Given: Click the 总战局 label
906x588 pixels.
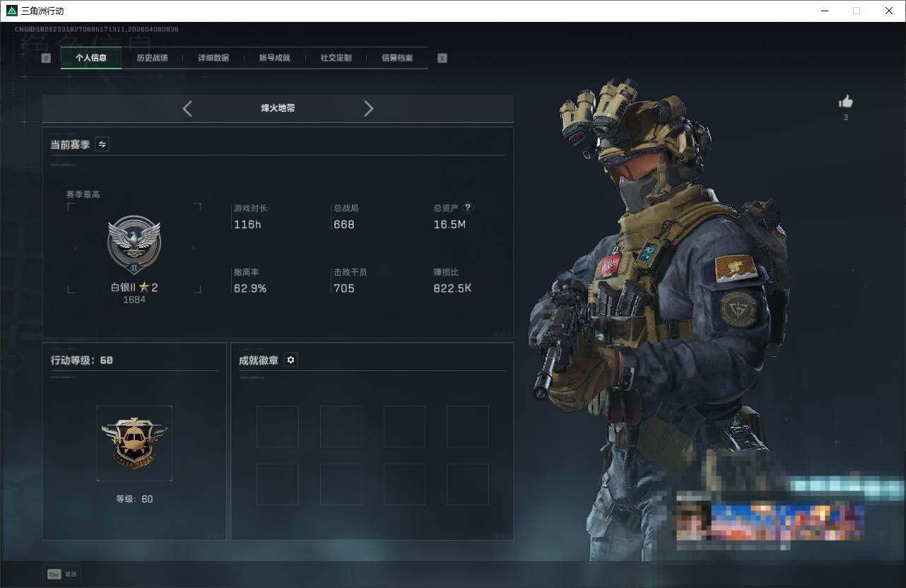Looking at the screenshot, I should 346,208.
